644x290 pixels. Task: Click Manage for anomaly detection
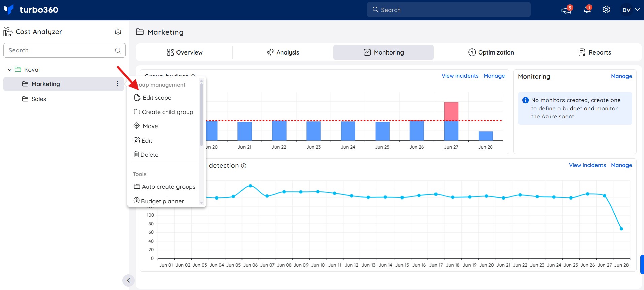click(x=621, y=165)
